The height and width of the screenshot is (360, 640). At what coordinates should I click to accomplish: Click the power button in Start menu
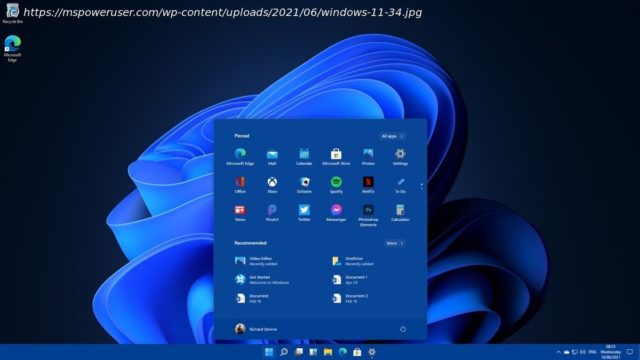[403, 329]
